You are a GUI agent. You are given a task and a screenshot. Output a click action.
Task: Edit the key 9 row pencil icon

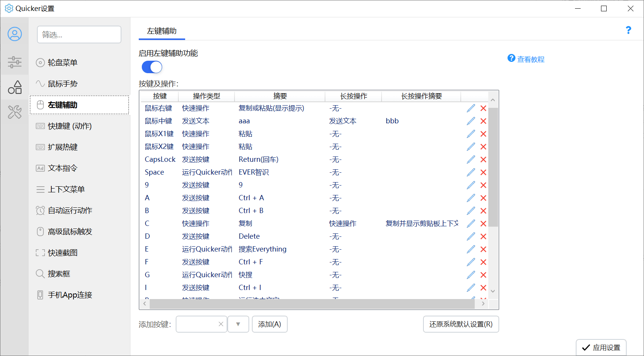(x=471, y=185)
